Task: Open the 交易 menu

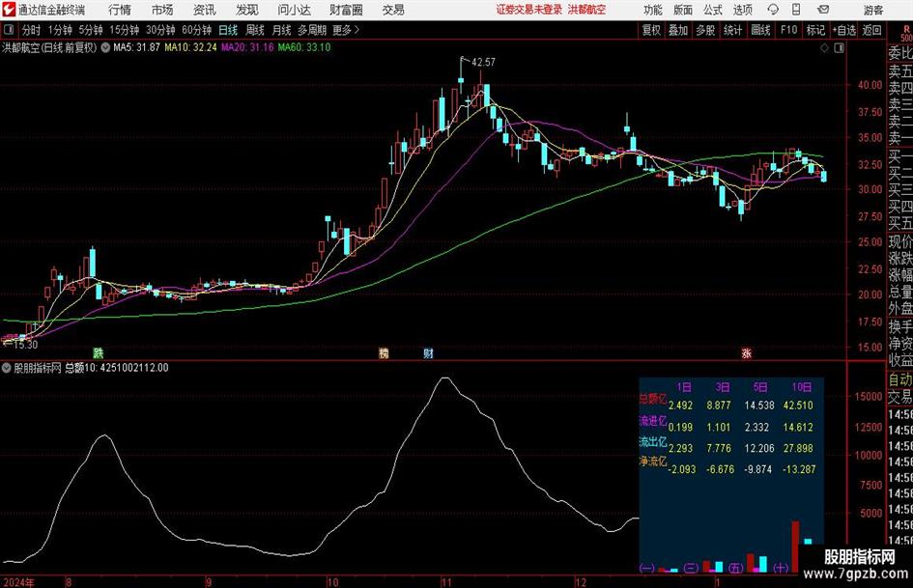Action: click(x=393, y=10)
